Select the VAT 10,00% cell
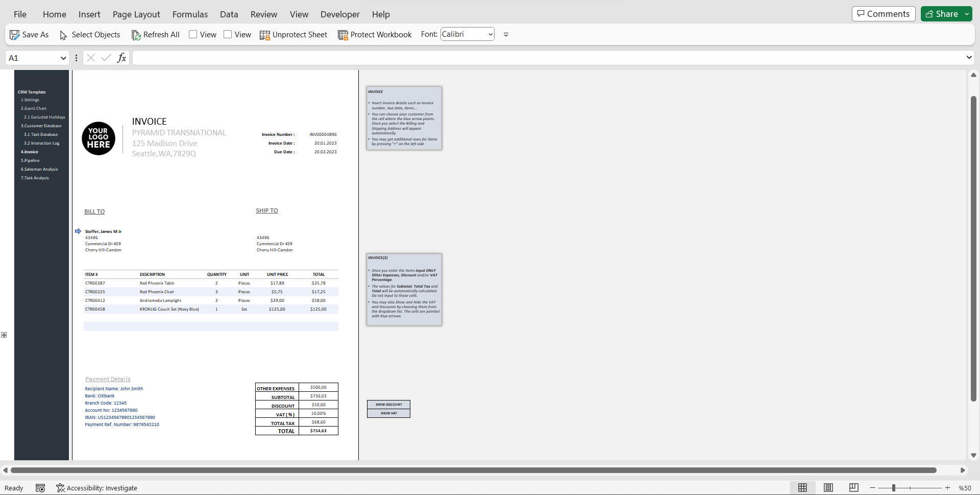The width and height of the screenshot is (980, 495). (318, 414)
